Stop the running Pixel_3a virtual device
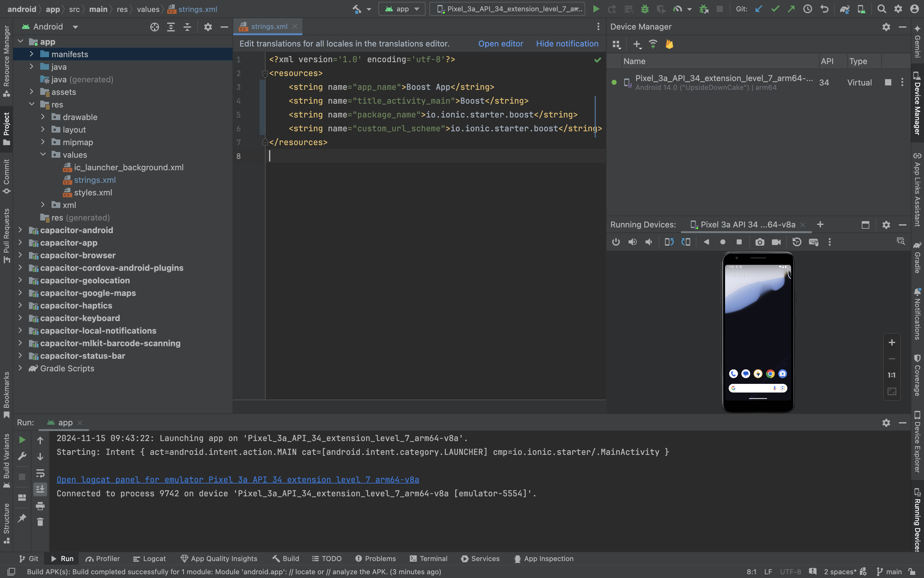This screenshot has height=578, width=924. (x=888, y=83)
